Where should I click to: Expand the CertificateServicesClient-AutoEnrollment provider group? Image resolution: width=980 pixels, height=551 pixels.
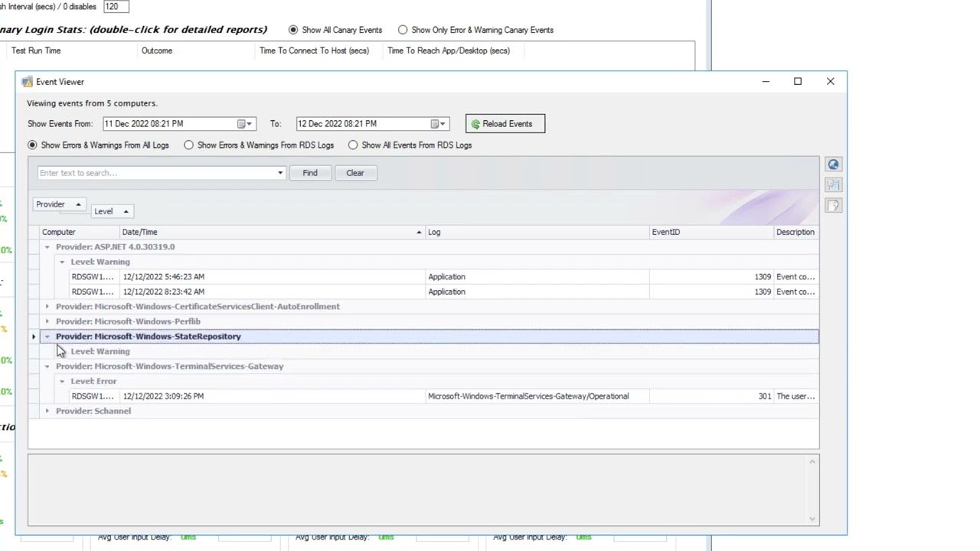click(47, 307)
